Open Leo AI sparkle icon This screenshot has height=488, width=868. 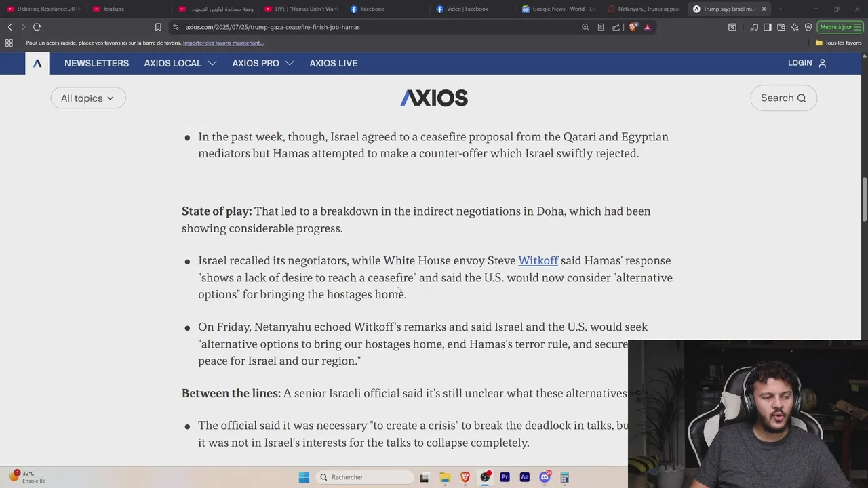coord(795,27)
